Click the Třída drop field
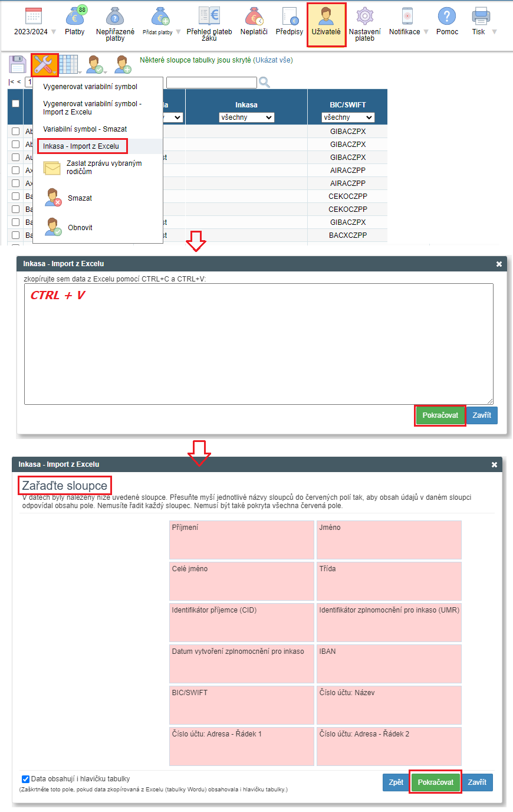Viewport: 513px width, 812px height. click(x=389, y=581)
